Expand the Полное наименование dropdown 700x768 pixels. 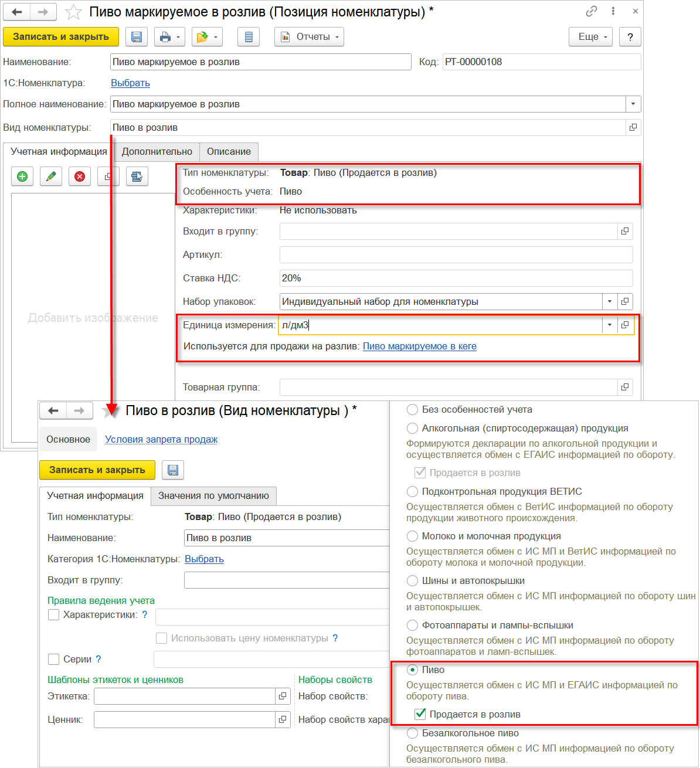633,104
